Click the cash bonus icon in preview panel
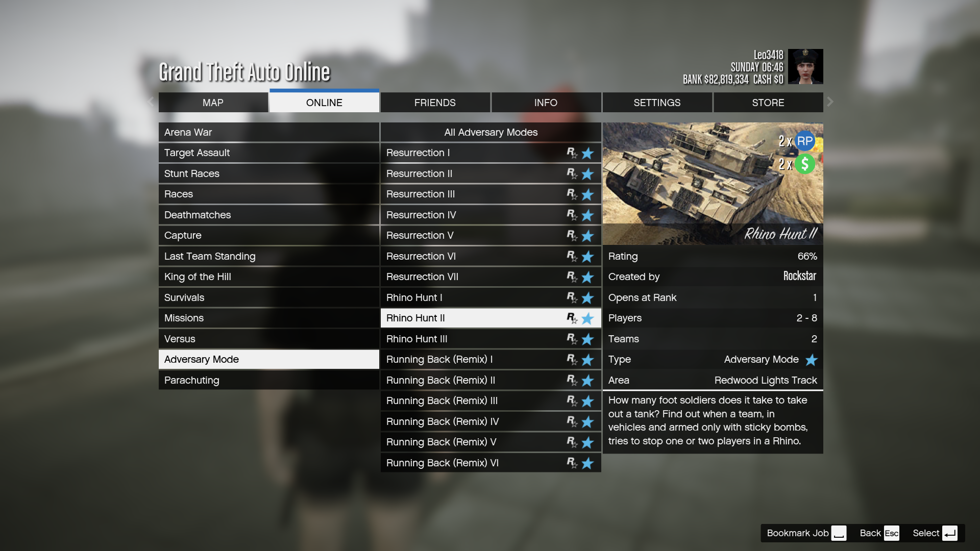The image size is (980, 551). (805, 163)
